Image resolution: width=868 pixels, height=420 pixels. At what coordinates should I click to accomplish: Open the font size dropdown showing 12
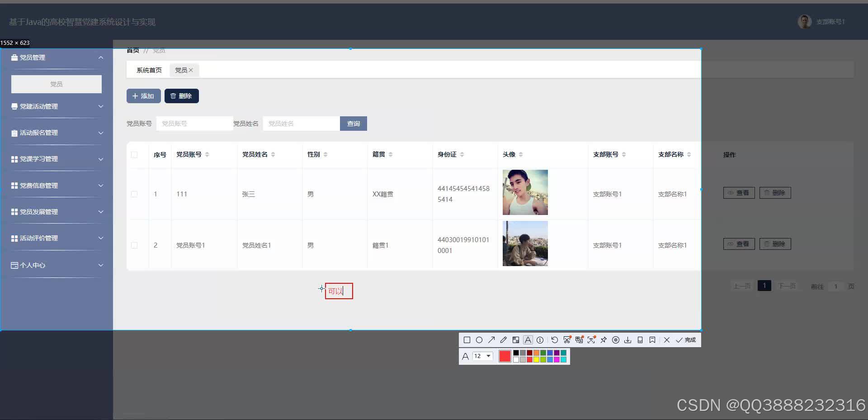point(483,356)
